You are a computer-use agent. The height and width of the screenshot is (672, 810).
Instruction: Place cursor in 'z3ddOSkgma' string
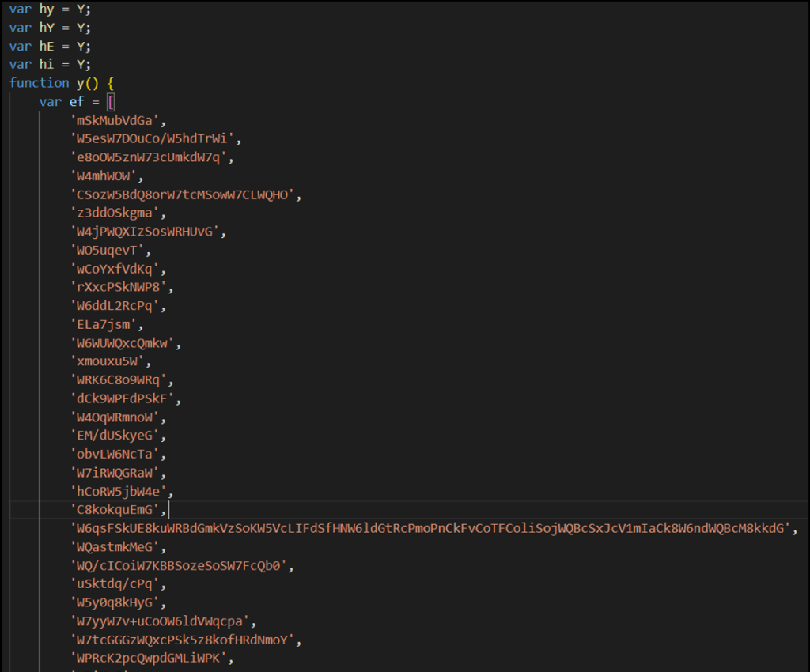click(x=118, y=213)
